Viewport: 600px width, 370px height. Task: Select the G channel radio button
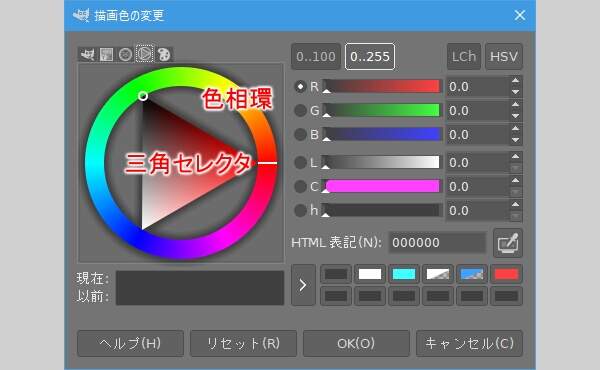(x=300, y=111)
